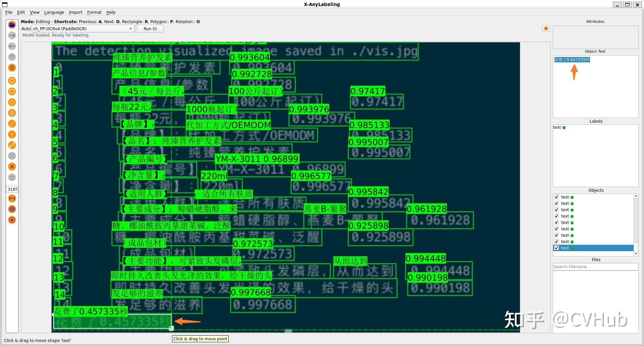Select the Point annotation tool
The height and width of the screenshot is (346, 644).
12,134
